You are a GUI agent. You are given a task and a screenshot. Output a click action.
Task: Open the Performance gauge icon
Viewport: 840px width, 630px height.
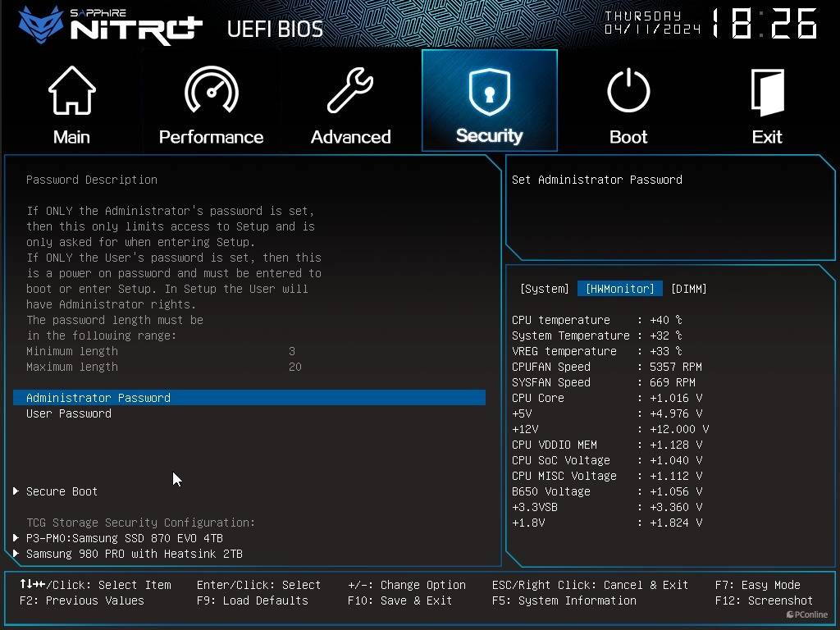click(211, 89)
